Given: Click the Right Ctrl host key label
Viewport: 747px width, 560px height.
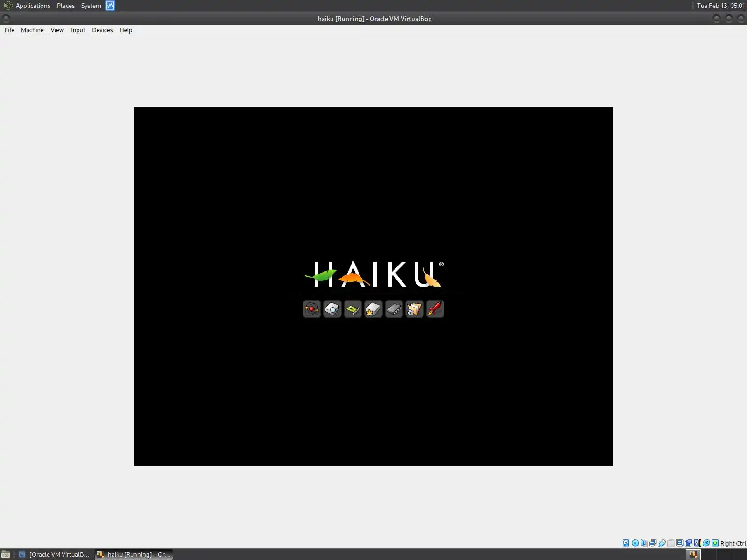Looking at the screenshot, I should coord(733,543).
